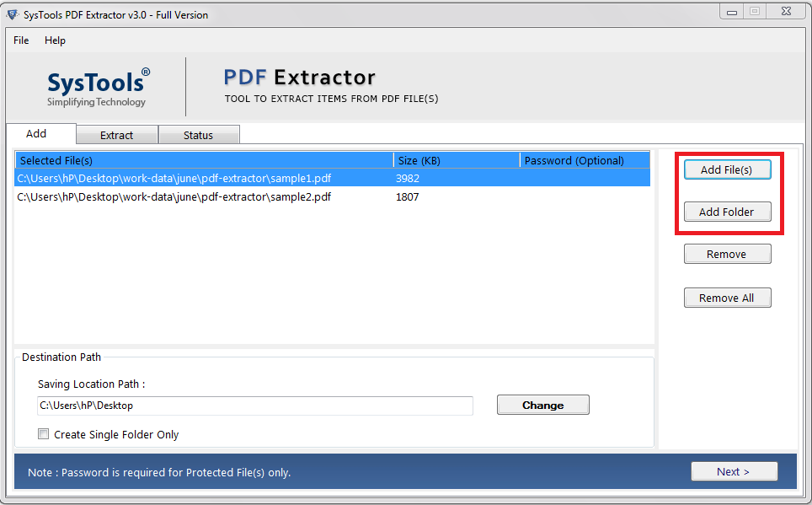Click the SysTools logo in header
Viewport: 812px width, 505px height.
pos(98,88)
